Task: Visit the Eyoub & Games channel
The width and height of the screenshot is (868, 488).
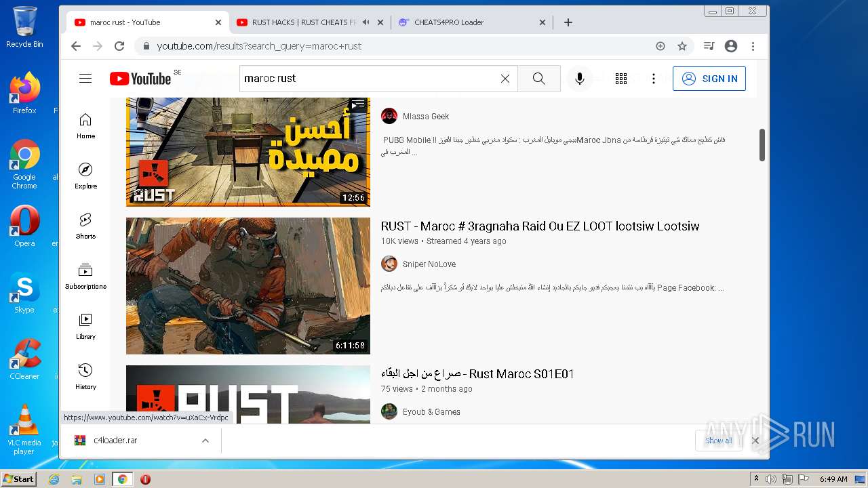Action: click(431, 412)
